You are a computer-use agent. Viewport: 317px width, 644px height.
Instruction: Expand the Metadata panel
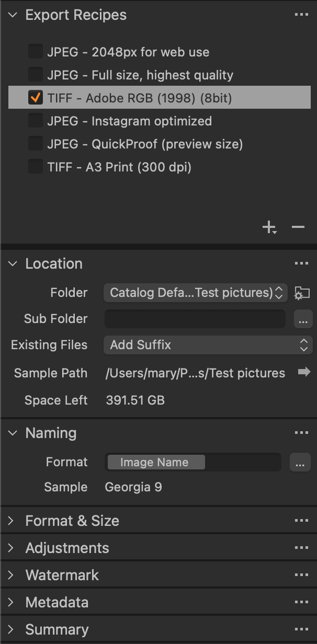12,602
